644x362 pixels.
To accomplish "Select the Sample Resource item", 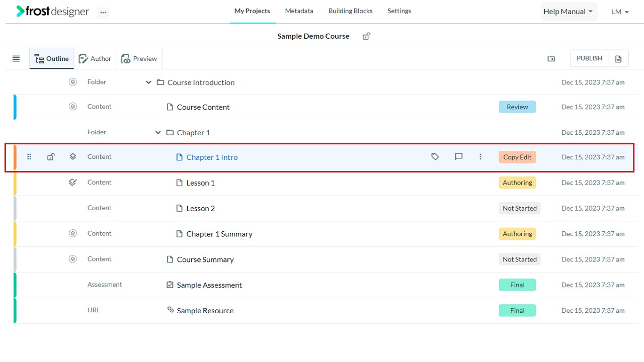I will pos(205,311).
